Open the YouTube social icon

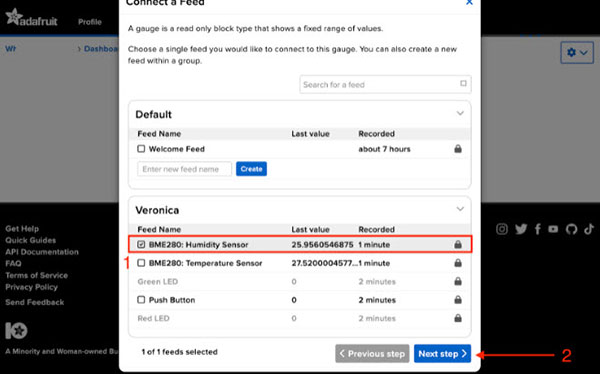tap(553, 229)
